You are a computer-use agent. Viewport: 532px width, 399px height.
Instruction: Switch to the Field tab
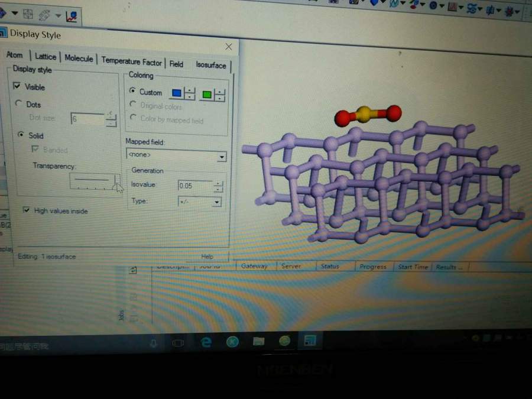pos(176,64)
